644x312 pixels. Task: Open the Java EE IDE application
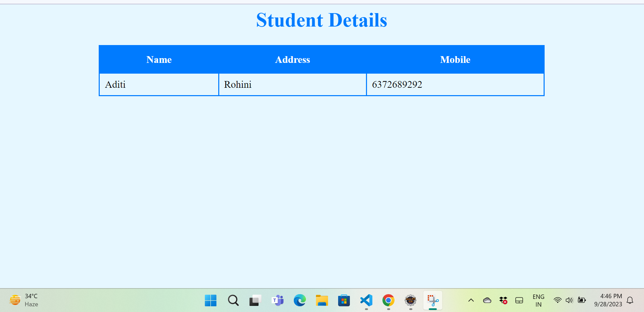point(410,300)
